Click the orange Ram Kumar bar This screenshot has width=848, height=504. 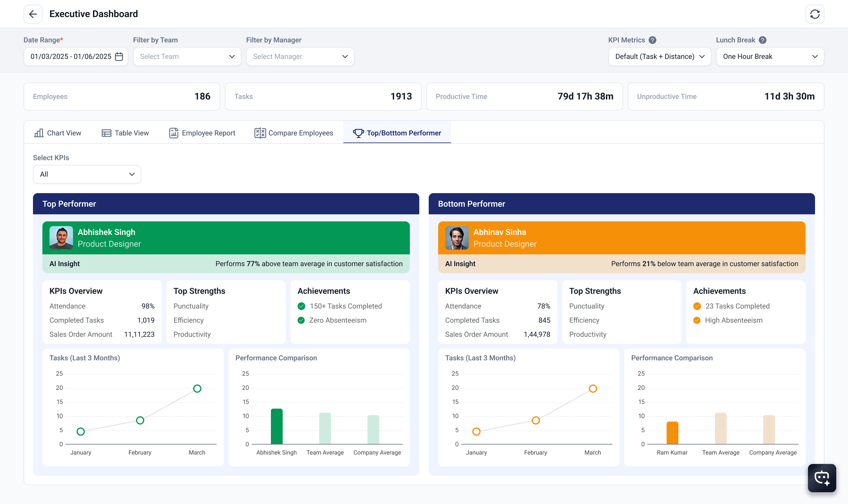(x=672, y=433)
